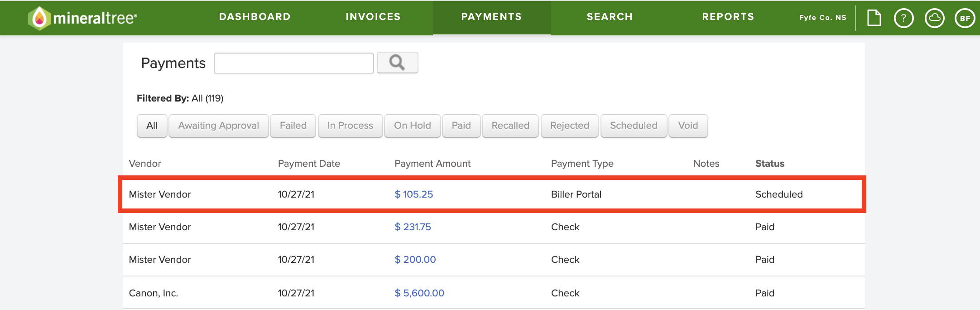Click 10/27/21 date in Canon, Inc. row

coord(296,293)
